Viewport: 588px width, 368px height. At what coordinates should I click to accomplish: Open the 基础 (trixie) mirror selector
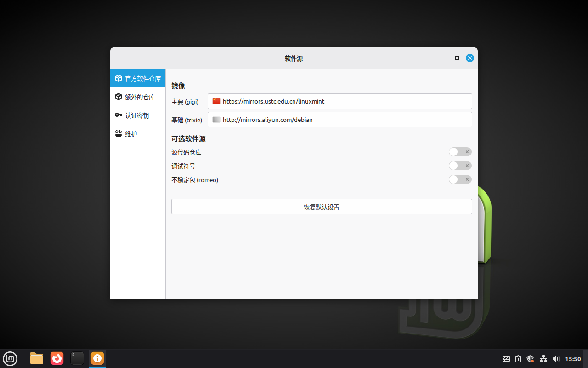click(340, 120)
